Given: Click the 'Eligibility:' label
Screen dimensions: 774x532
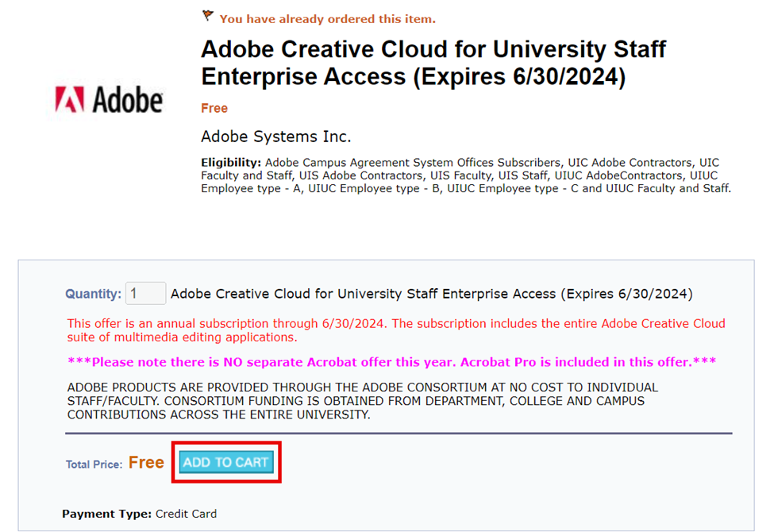Looking at the screenshot, I should 231,163.
